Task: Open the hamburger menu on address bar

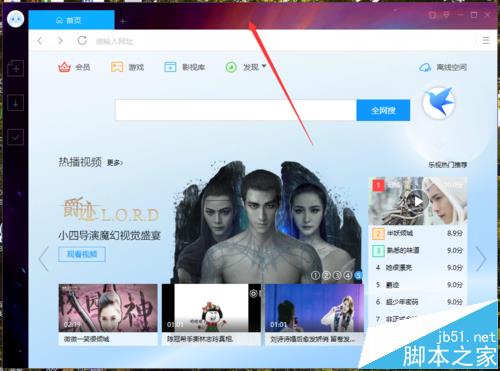Action: (486, 41)
